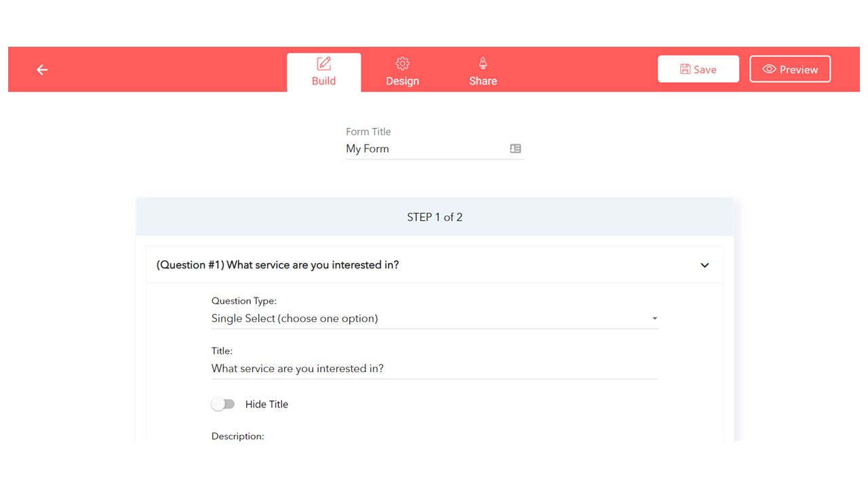868x488 pixels.
Task: Preview the form
Action: click(x=789, y=69)
